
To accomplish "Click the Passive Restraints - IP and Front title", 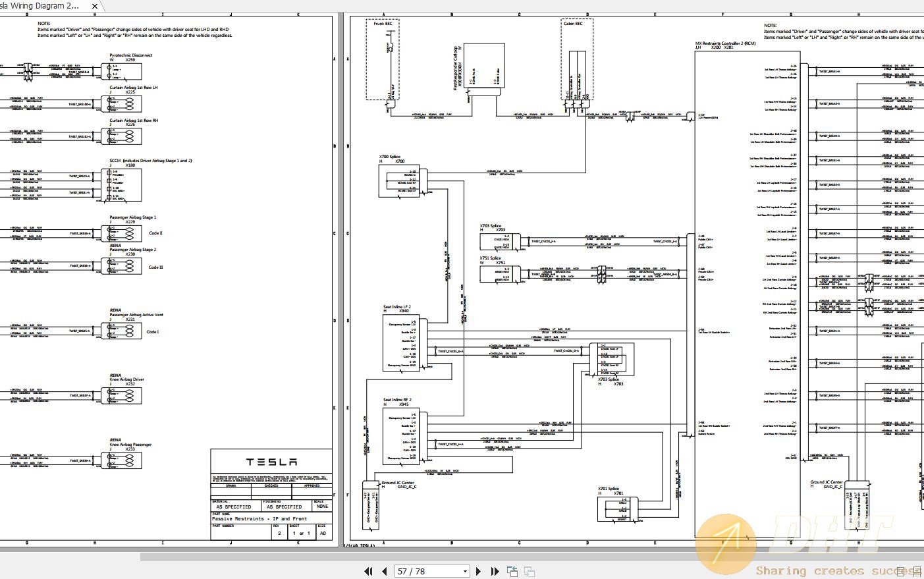I will [259, 519].
